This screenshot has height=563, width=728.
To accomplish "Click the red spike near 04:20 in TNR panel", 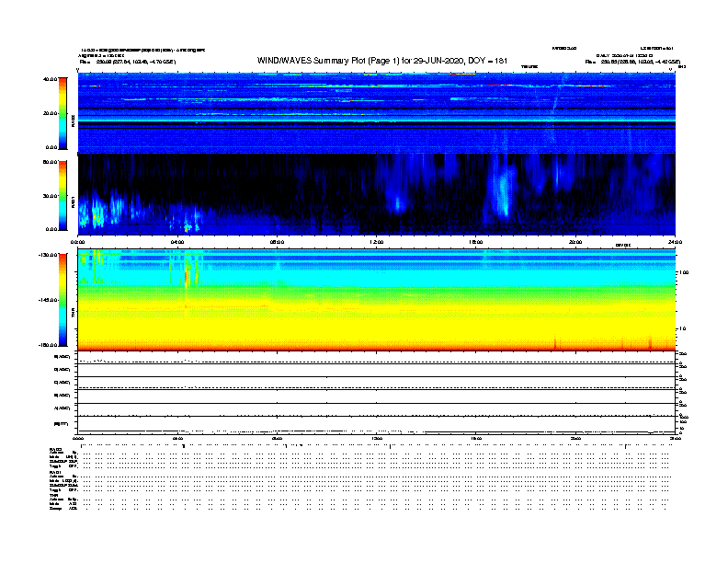I will [x=187, y=279].
